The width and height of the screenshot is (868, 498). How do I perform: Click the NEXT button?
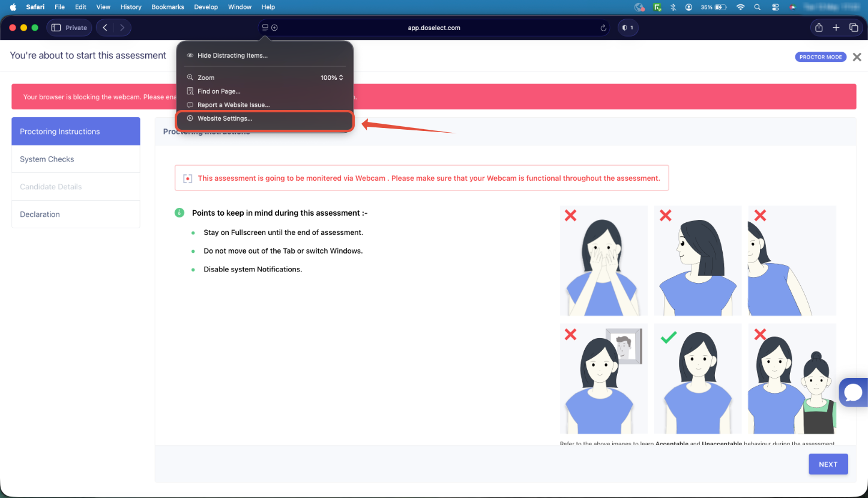828,464
